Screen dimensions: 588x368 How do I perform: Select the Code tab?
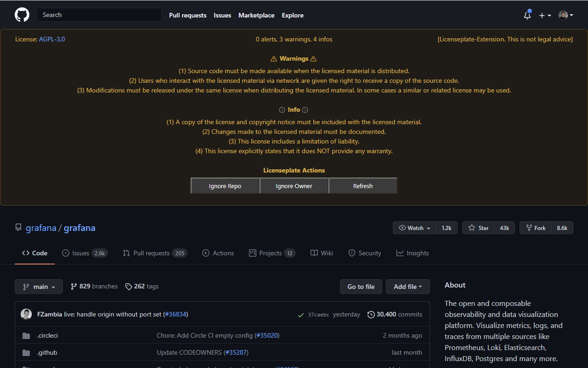pos(34,253)
